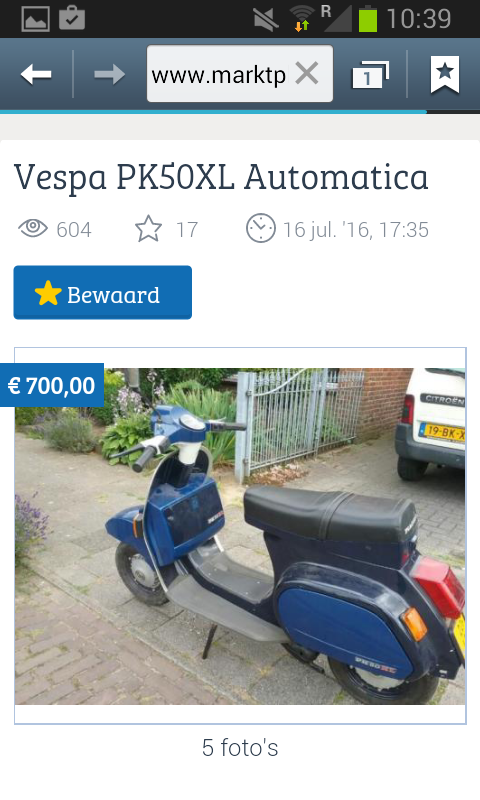The width and height of the screenshot is (480, 800).
Task: Tap the clock icon by posting date
Action: click(x=261, y=228)
